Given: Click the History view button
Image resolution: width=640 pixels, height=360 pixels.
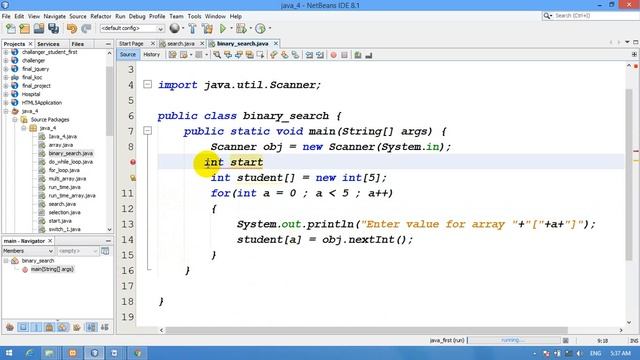Looking at the screenshot, I should pos(151,55).
